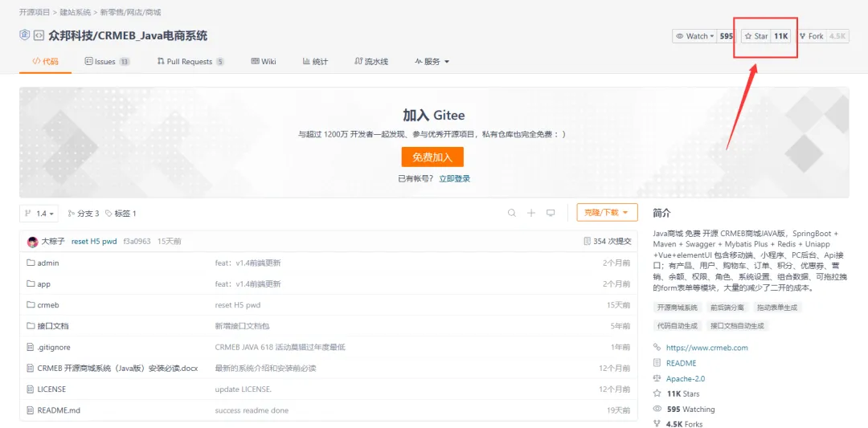
Task: Open the Apache-2.0 license link
Action: pyautogui.click(x=686, y=379)
